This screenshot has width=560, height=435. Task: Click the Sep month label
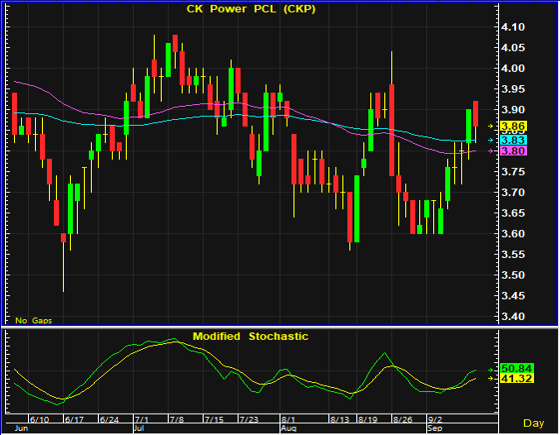pos(435,429)
